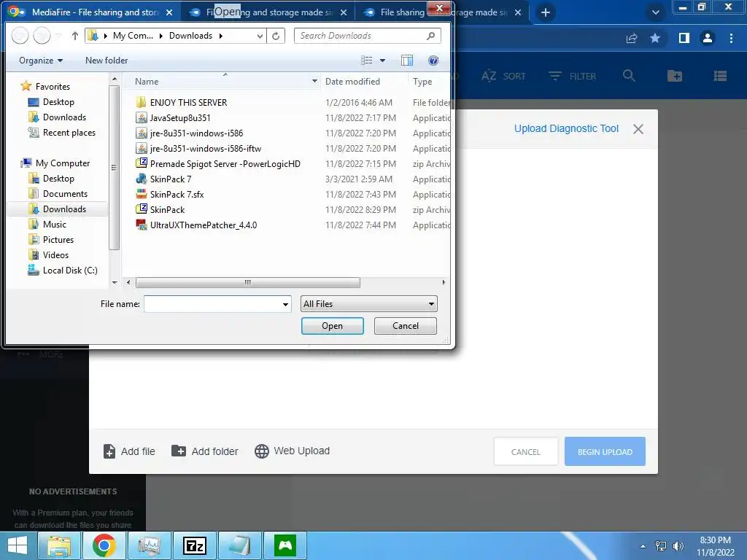Open Local Disk (C:) in navigation pane

tap(63, 271)
